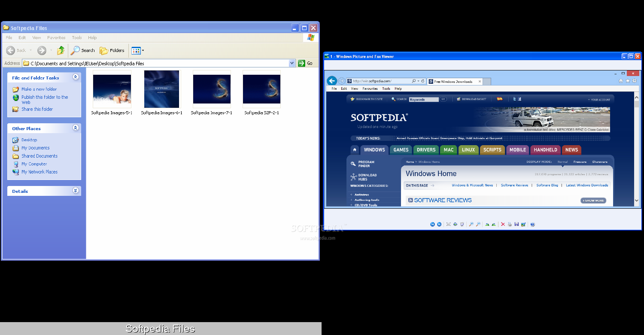
Task: Go to next image in Picture Viewer
Action: (x=439, y=224)
